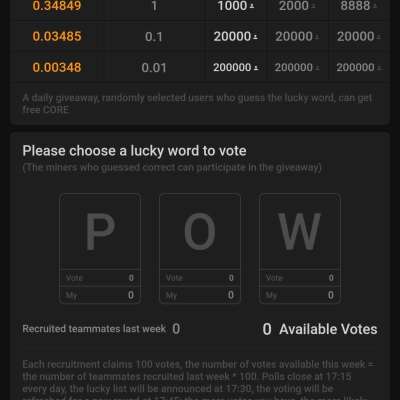
Task: Click the person icon next to 8888
Action: click(x=375, y=6)
